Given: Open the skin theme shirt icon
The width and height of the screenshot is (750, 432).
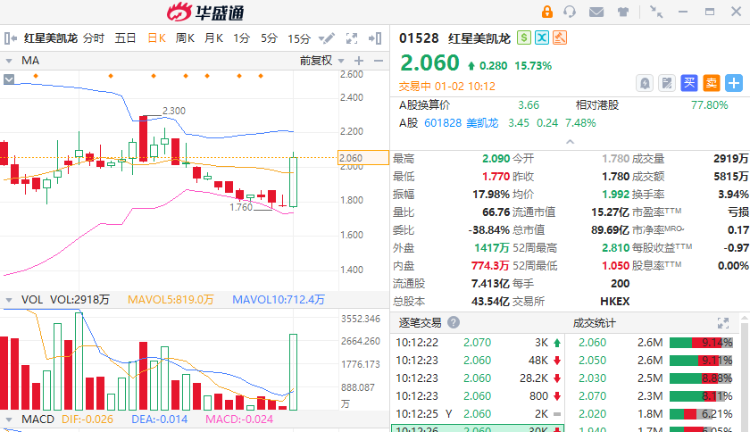Looking at the screenshot, I should (x=623, y=11).
